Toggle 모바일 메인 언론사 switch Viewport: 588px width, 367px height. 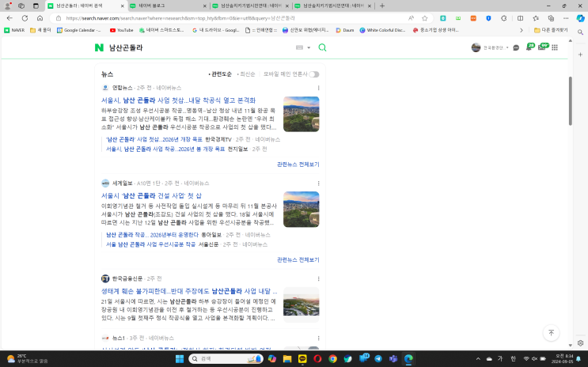click(314, 74)
